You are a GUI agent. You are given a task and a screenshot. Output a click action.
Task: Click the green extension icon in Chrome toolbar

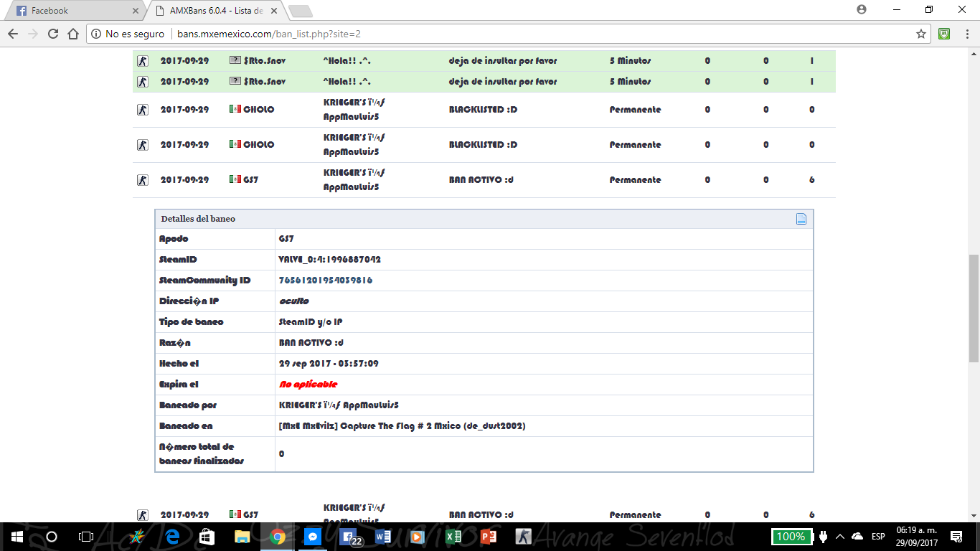945,34
